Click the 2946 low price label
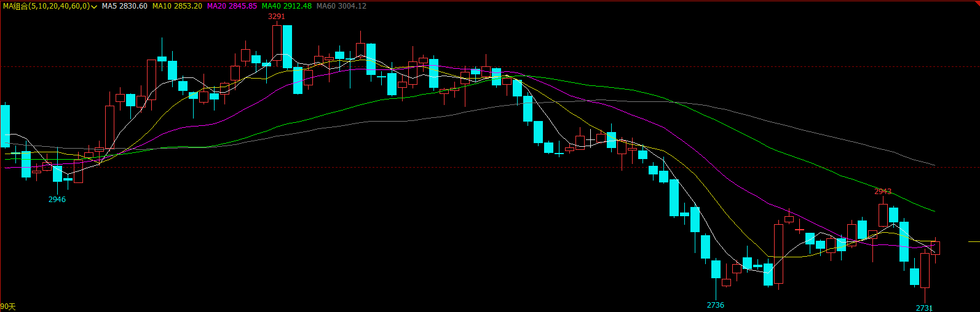Image resolution: width=980 pixels, height=312 pixels. (57, 200)
